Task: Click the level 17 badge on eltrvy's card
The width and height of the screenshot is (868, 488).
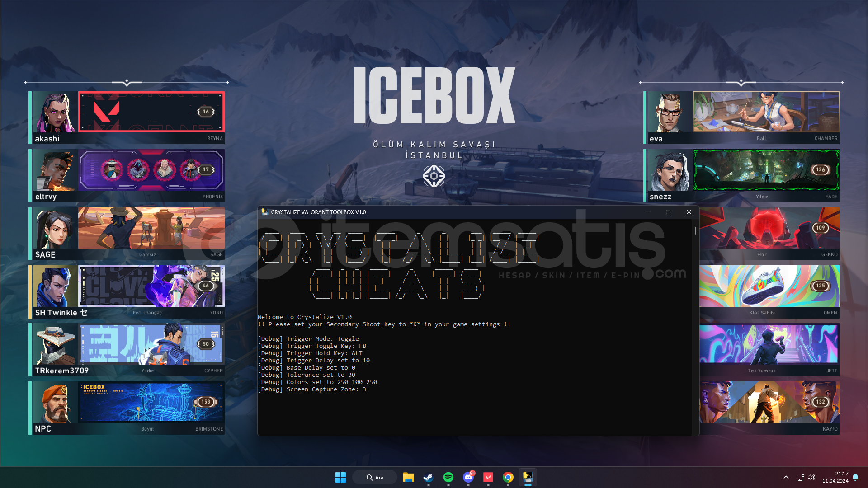Action: click(206, 169)
